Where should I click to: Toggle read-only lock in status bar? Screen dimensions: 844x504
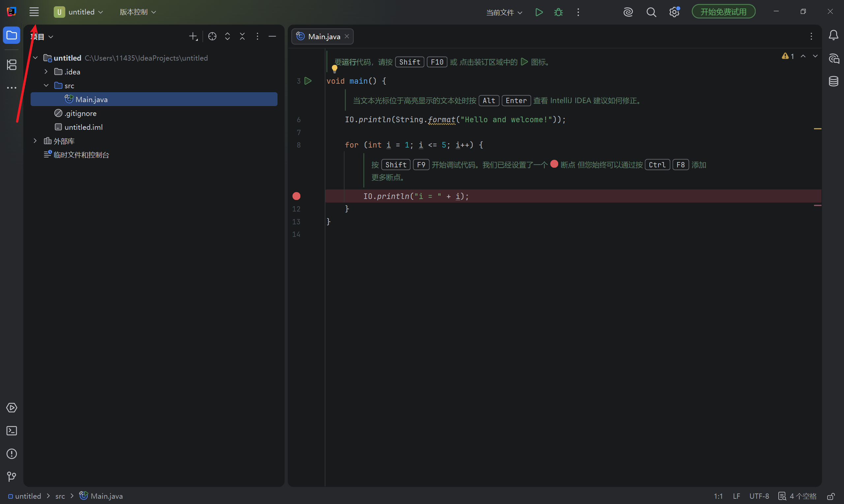pos(831,496)
